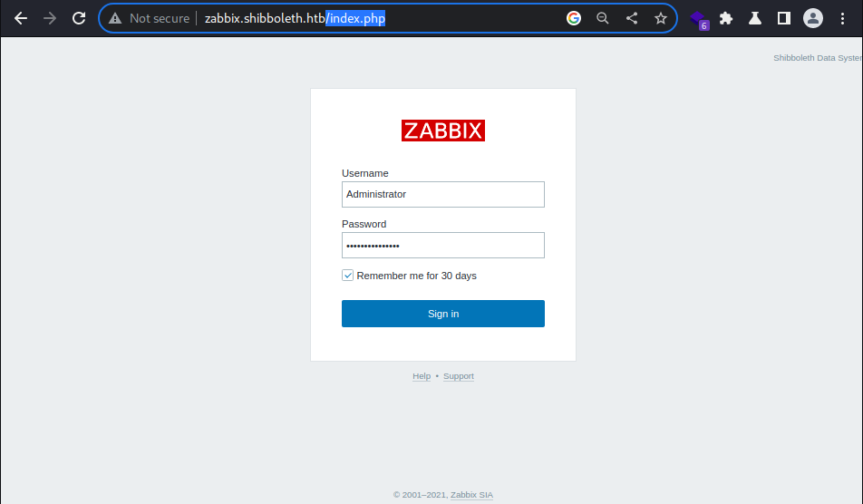Click the Password label

tap(364, 224)
